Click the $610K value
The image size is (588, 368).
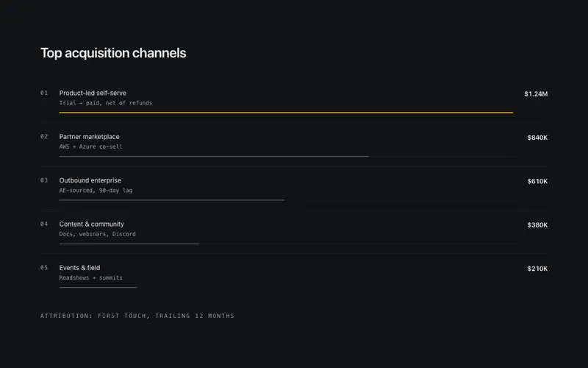537,181
